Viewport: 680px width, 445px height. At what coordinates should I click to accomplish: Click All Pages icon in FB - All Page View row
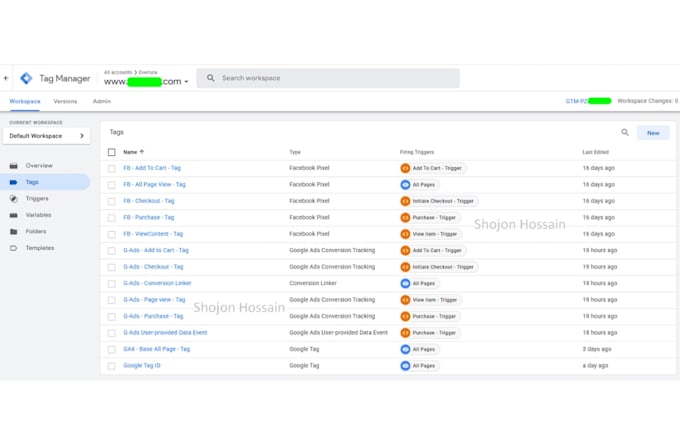tap(405, 185)
